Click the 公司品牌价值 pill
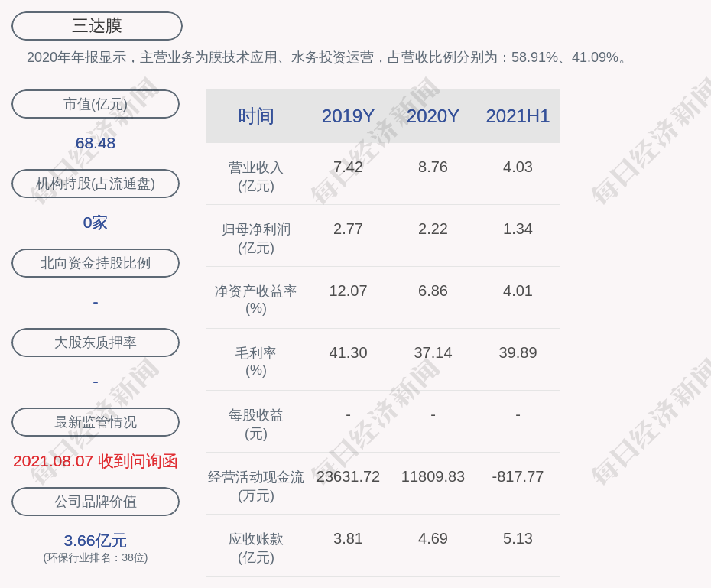Image resolution: width=711 pixels, height=588 pixels. (x=96, y=502)
